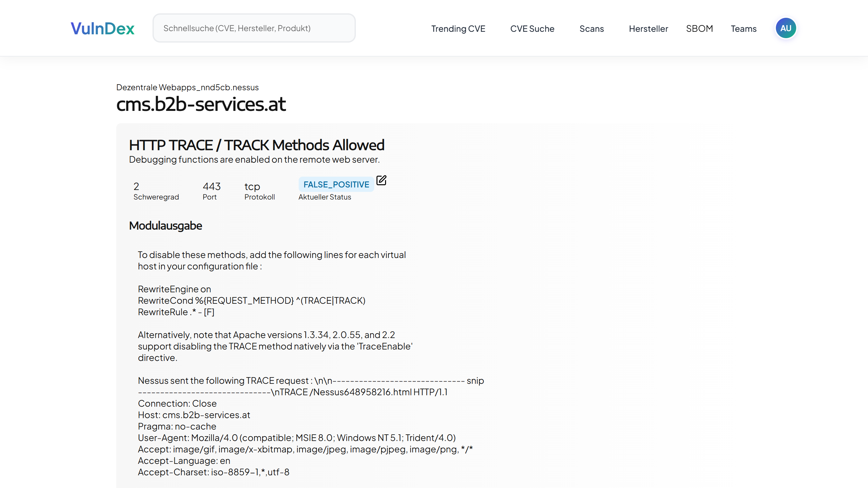This screenshot has height=488, width=868.
Task: Click the Schnellsuche search field
Action: coord(254,28)
